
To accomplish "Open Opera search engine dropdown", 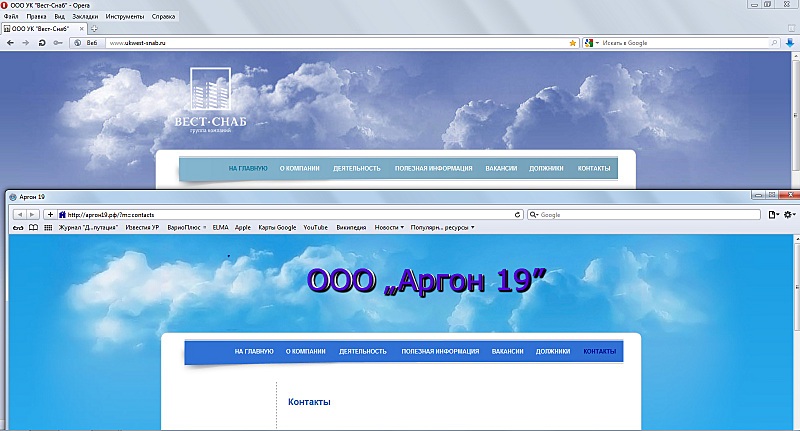I will [x=592, y=43].
